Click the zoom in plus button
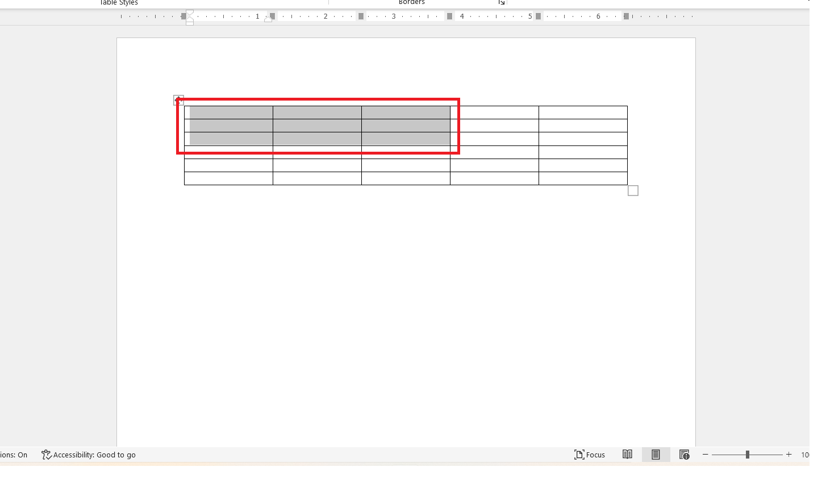 pyautogui.click(x=789, y=455)
